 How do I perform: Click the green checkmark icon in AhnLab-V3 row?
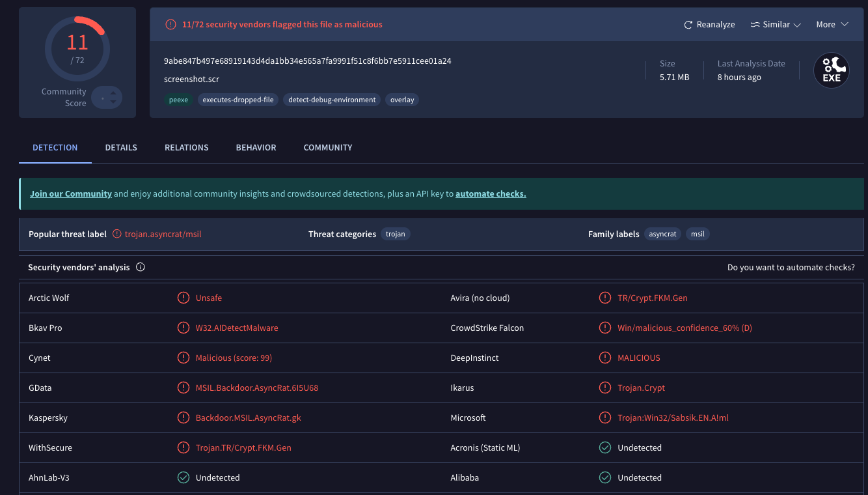[x=183, y=477]
